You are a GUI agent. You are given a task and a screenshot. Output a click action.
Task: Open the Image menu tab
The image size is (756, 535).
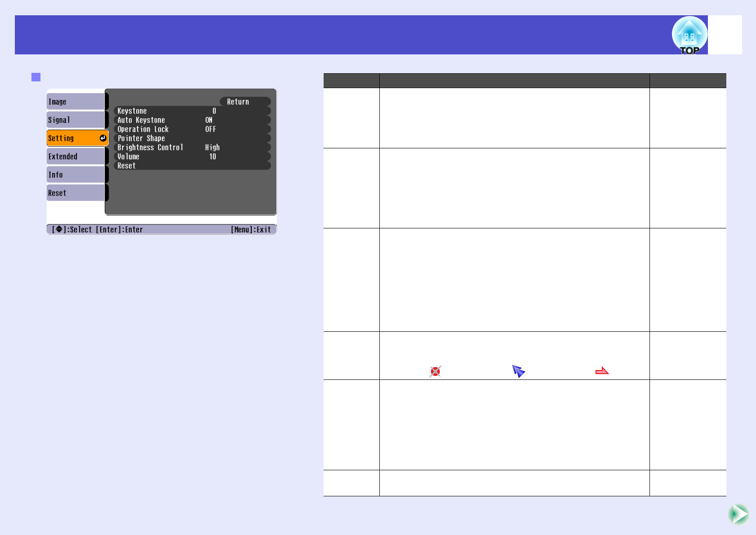point(76,102)
